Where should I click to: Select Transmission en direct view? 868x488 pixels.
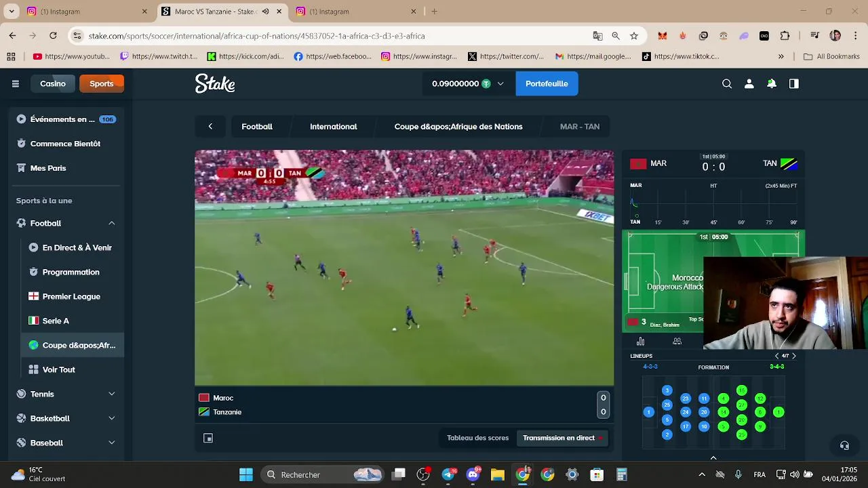[x=562, y=438]
